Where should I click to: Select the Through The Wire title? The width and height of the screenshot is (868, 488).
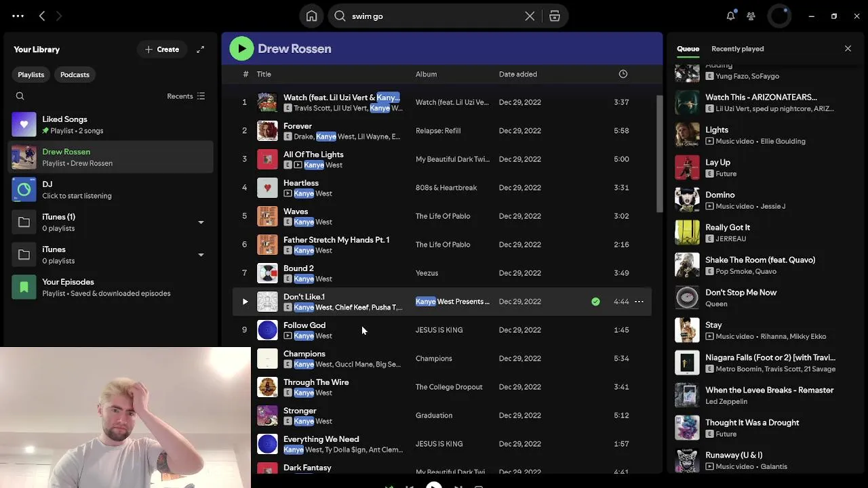(x=316, y=382)
